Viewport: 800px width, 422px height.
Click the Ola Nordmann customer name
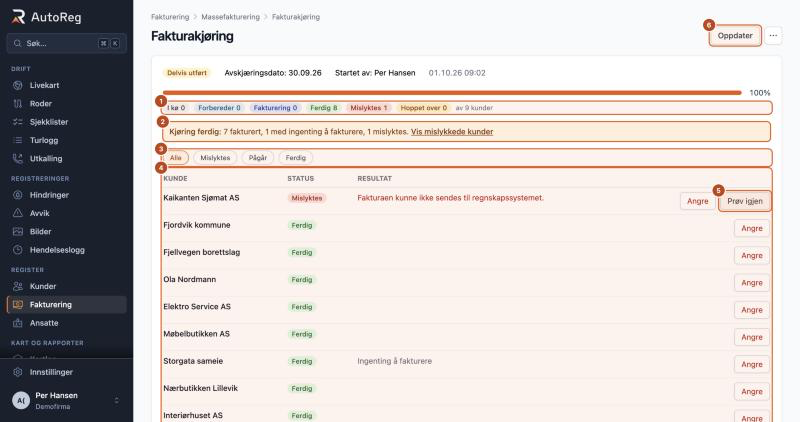pyautogui.click(x=189, y=279)
